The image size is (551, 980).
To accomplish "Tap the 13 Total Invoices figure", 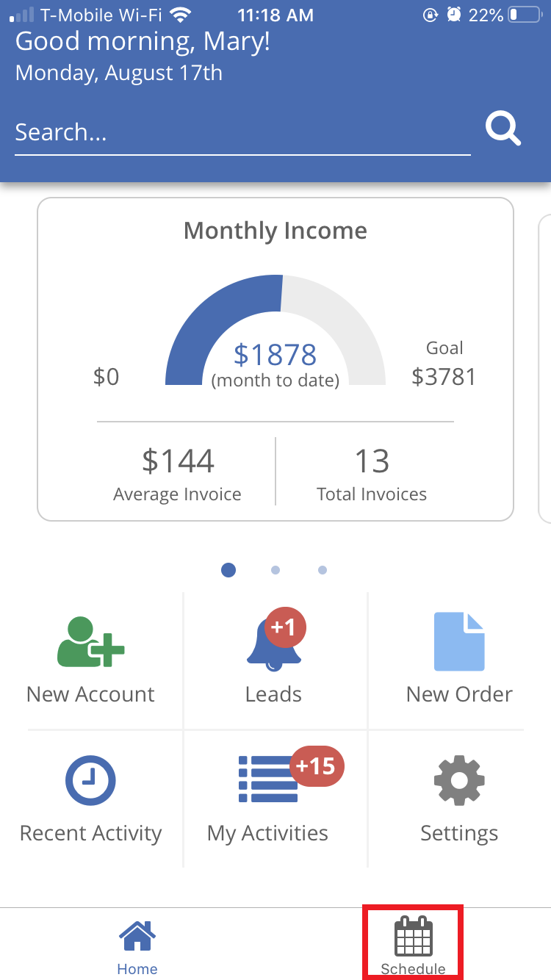I will pos(372,461).
